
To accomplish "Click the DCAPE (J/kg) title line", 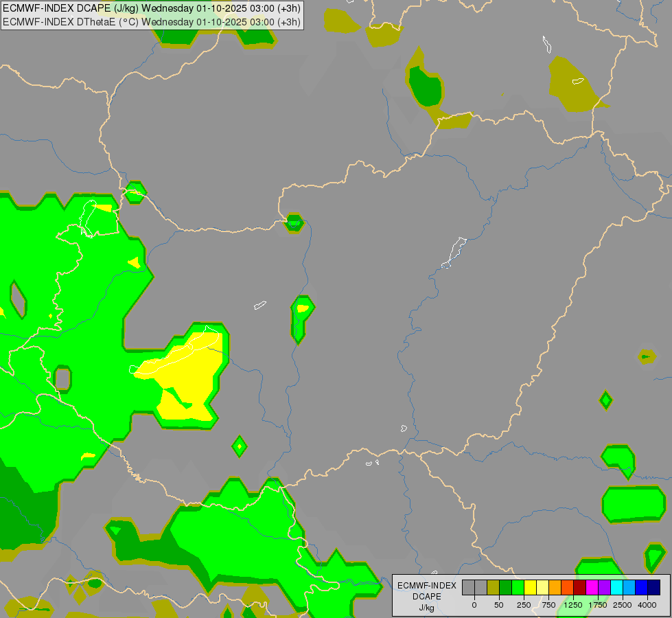I will click(152, 8).
